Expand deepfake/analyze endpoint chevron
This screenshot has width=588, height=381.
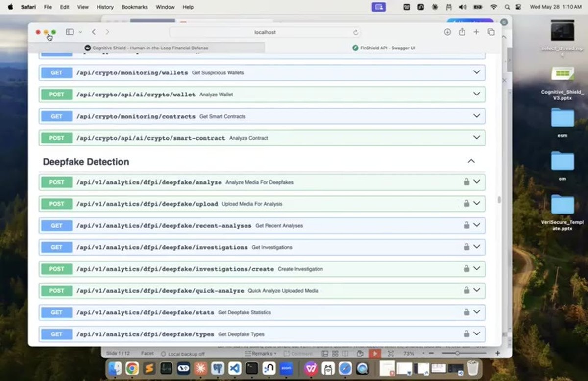[476, 182]
